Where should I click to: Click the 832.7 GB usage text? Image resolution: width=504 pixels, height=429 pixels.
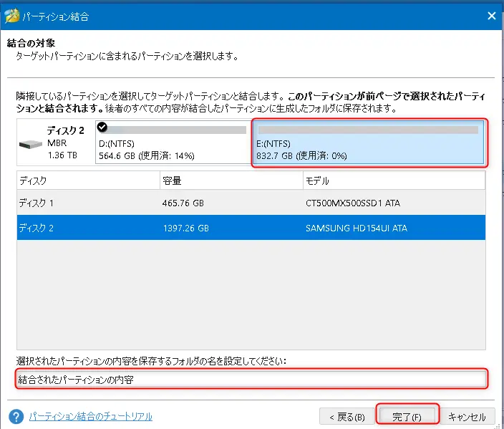[301, 156]
